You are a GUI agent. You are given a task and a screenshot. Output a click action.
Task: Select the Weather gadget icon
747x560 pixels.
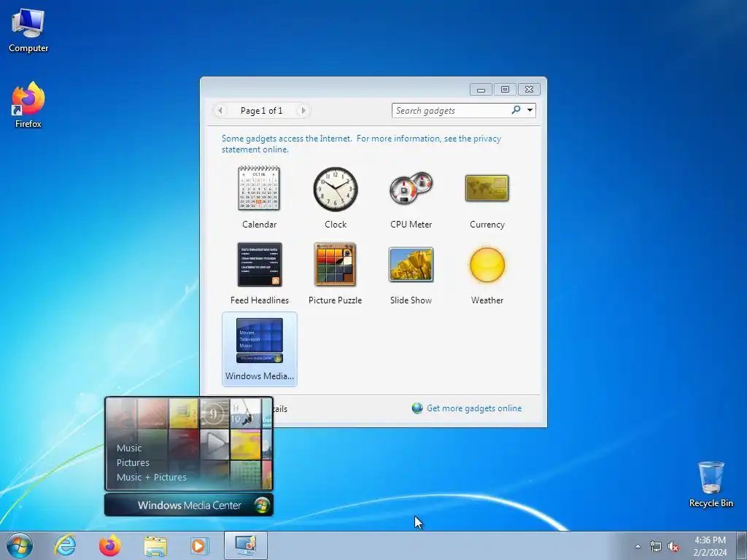487,265
